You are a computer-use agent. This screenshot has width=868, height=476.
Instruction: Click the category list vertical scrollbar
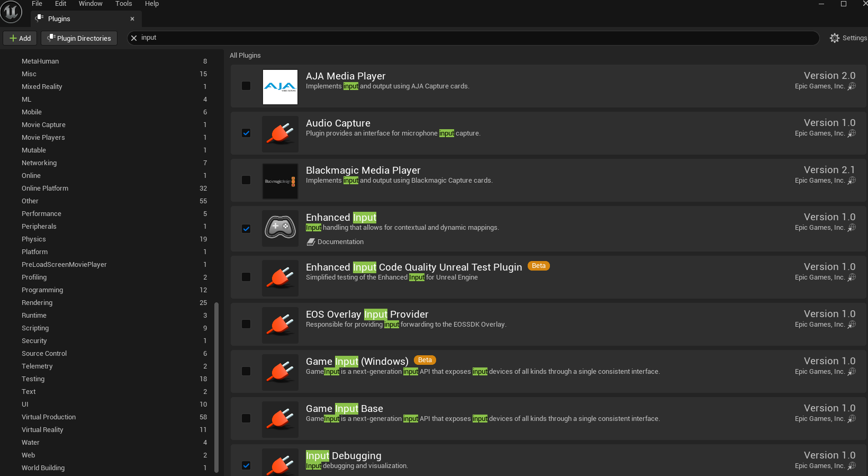[x=216, y=387]
